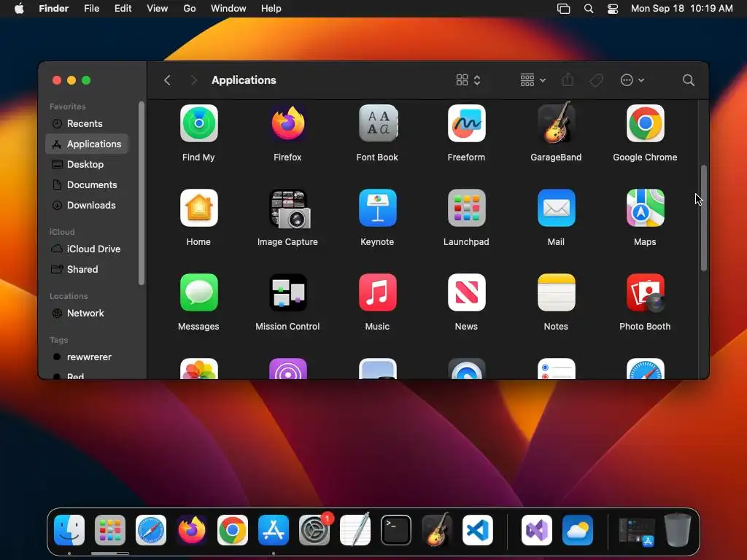Open the Window menu
The height and width of the screenshot is (560, 747).
coord(228,9)
